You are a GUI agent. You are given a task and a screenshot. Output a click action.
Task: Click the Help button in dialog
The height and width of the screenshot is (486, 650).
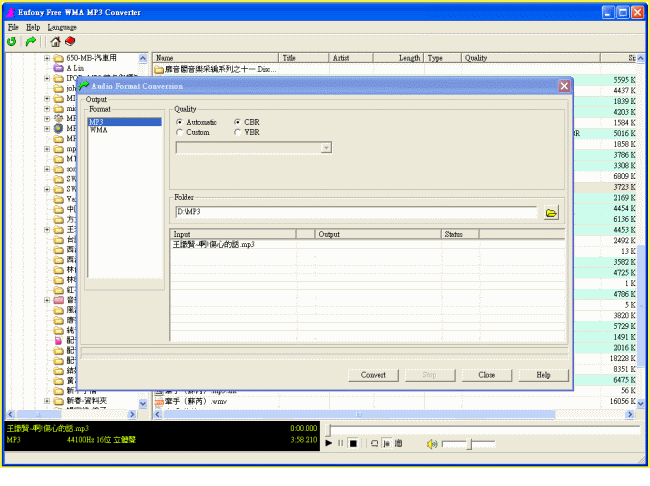click(x=543, y=375)
